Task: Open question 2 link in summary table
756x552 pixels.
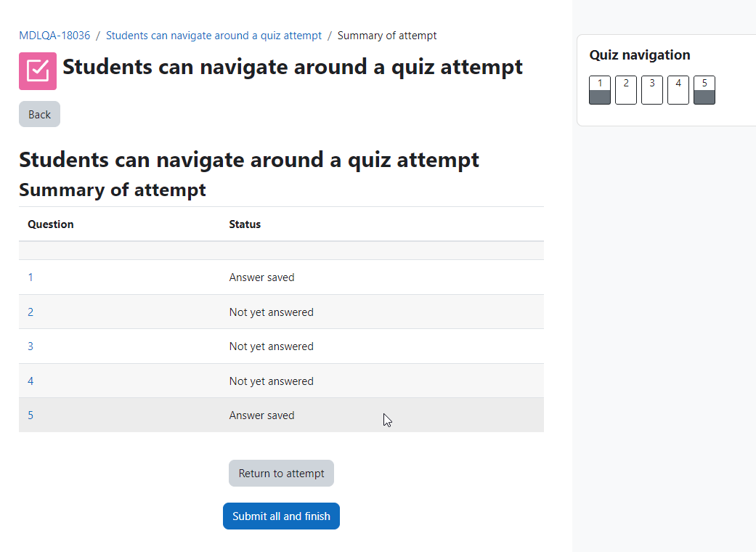Action: [x=31, y=312]
